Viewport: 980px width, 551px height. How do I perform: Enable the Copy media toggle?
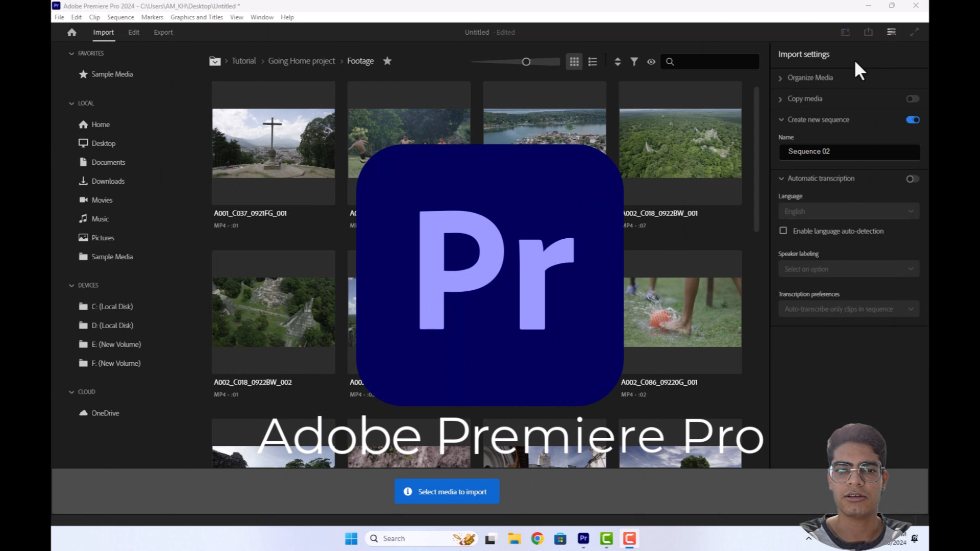click(x=913, y=99)
